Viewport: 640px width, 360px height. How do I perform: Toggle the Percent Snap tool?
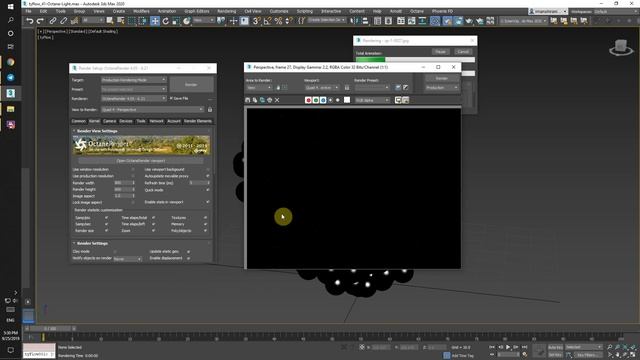(278, 21)
